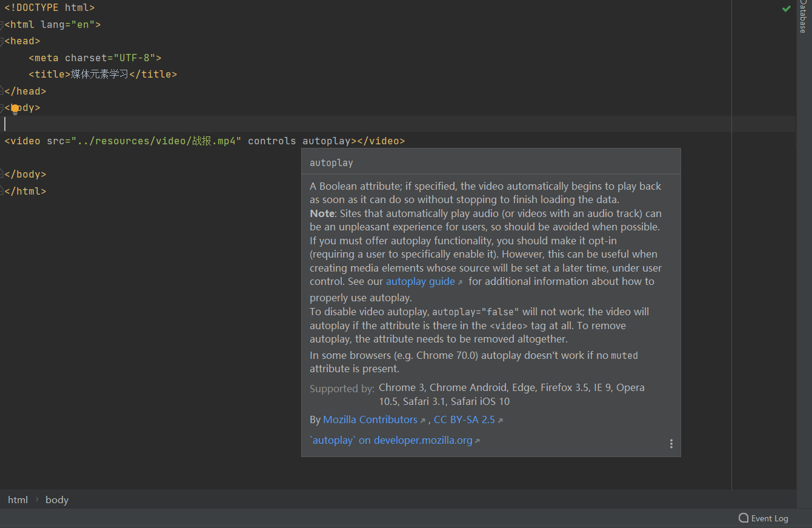Click the autoplay="false" code in popup
Image resolution: width=812 pixels, height=528 pixels.
(x=476, y=312)
